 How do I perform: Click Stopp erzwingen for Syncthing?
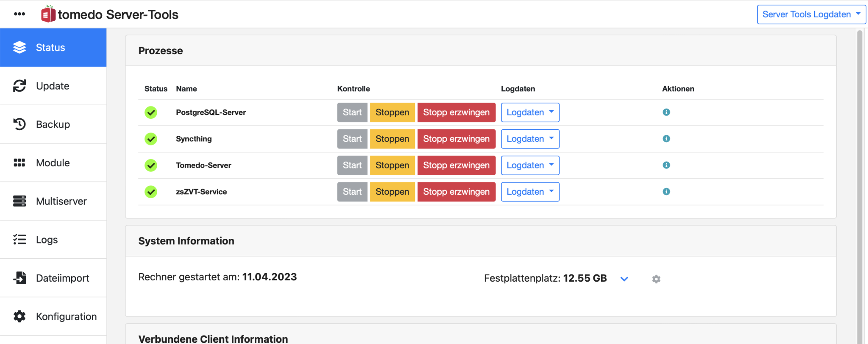[x=456, y=139]
